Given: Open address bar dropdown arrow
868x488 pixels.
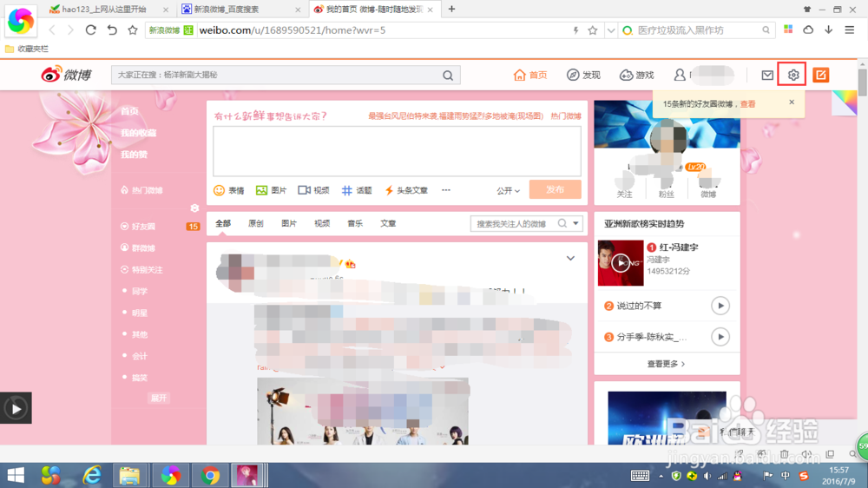Looking at the screenshot, I should pos(610,30).
